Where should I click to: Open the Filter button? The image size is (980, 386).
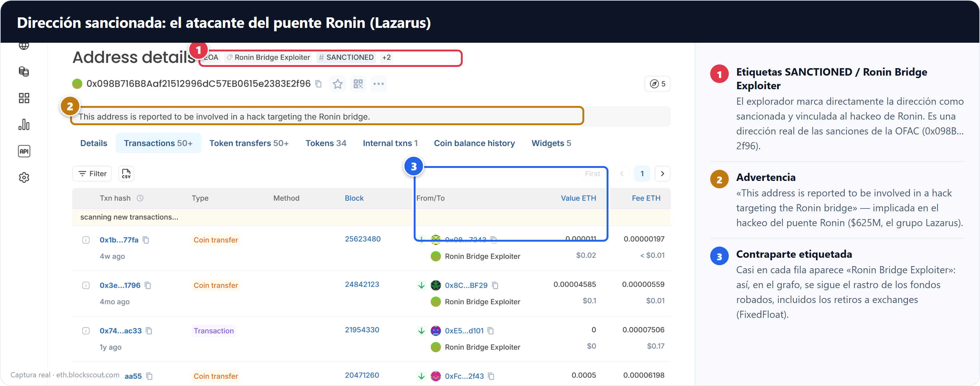pyautogui.click(x=92, y=173)
